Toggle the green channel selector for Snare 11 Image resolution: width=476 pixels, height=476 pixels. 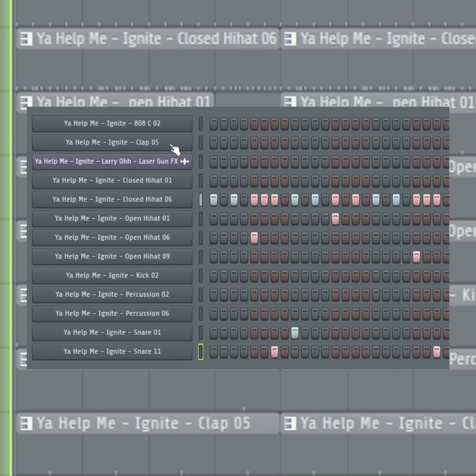(x=201, y=352)
